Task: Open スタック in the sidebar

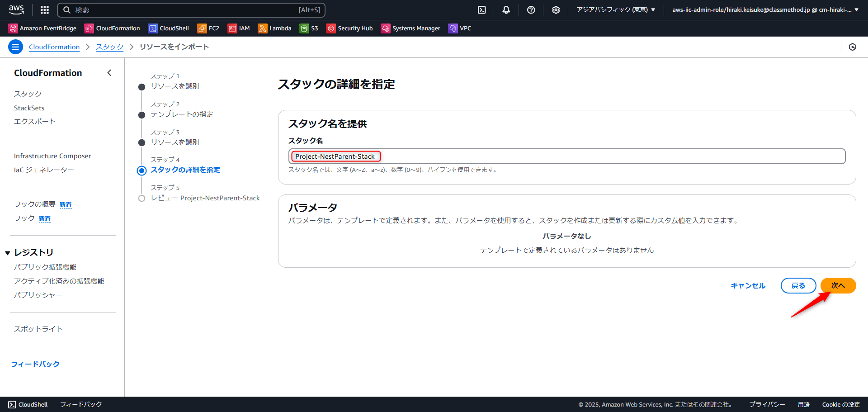Action: [x=28, y=94]
